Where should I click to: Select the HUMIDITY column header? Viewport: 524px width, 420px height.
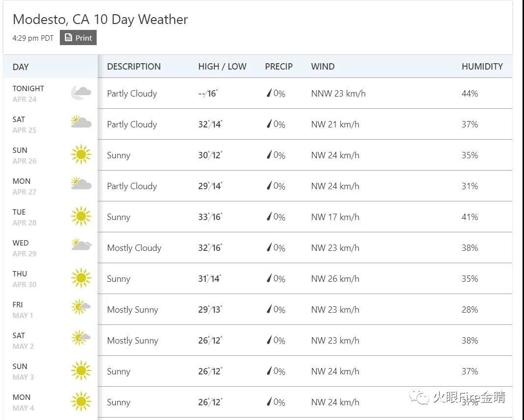coord(482,67)
